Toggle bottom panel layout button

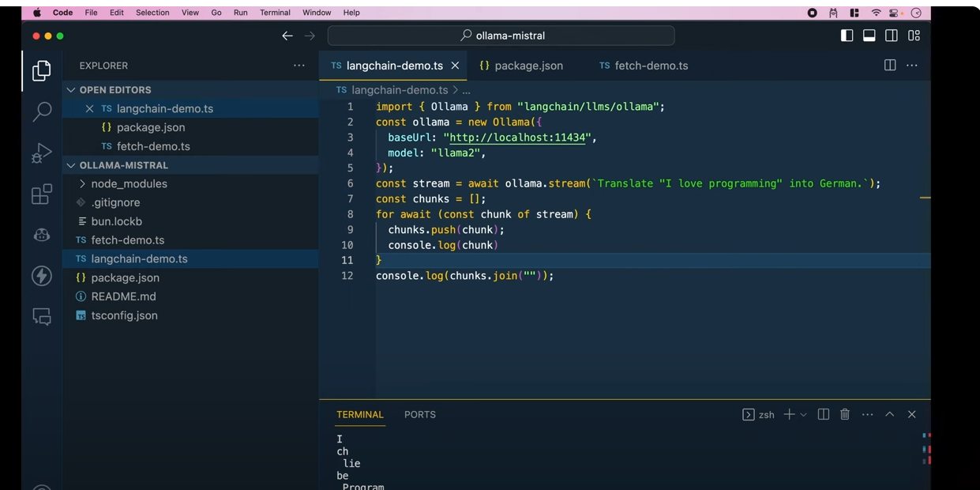click(869, 36)
